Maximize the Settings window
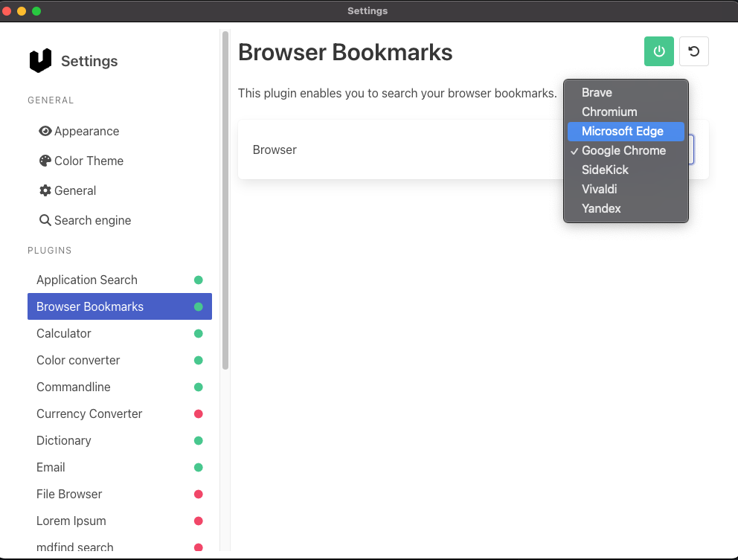The width and height of the screenshot is (738, 560). (36, 11)
